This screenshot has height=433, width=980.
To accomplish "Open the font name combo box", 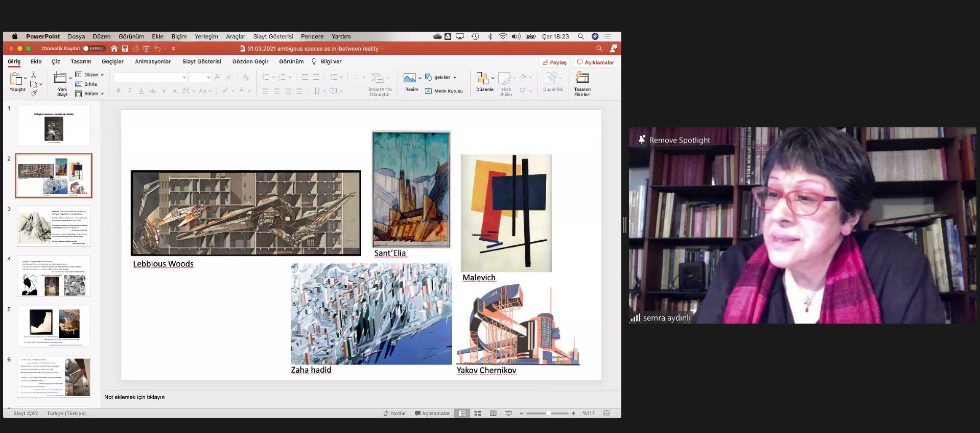I will [150, 77].
